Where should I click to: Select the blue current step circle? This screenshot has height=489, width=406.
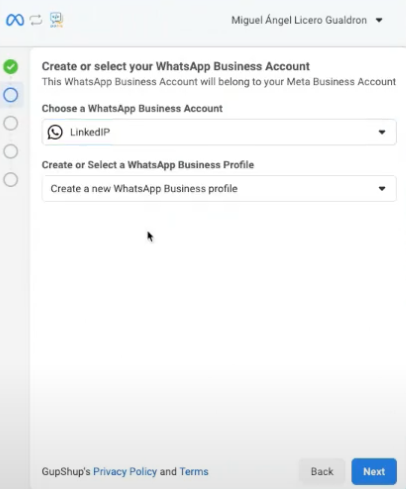(x=11, y=95)
